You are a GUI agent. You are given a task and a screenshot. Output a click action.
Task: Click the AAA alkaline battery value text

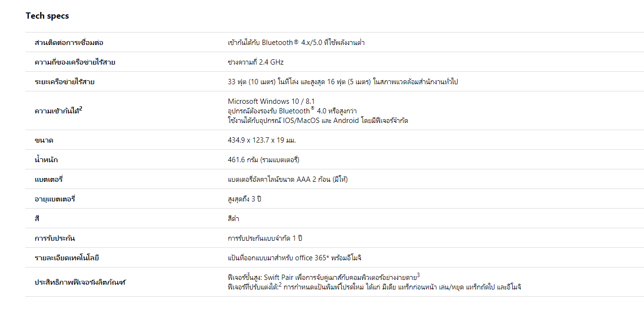[287, 179]
